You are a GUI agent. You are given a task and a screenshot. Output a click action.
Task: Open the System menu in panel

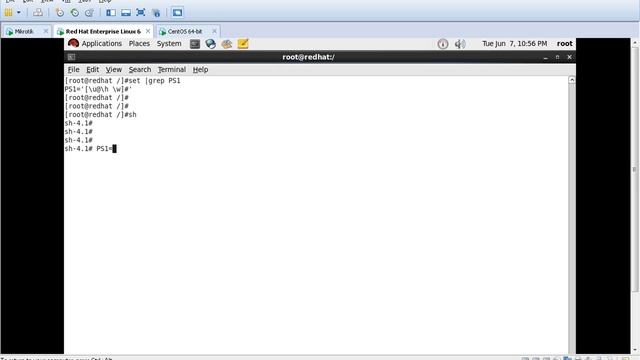pos(169,43)
